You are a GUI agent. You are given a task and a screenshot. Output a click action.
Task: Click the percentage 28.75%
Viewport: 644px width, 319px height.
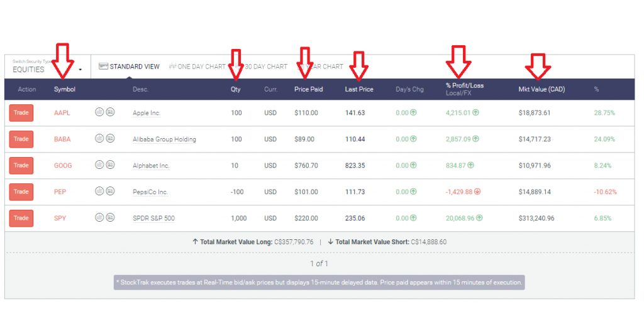click(604, 113)
